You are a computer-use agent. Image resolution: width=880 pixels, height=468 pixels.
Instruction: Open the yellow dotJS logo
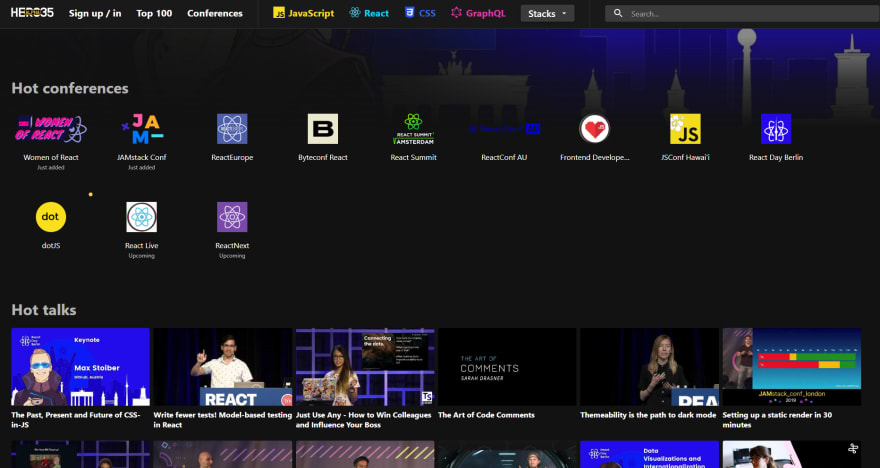[51, 217]
